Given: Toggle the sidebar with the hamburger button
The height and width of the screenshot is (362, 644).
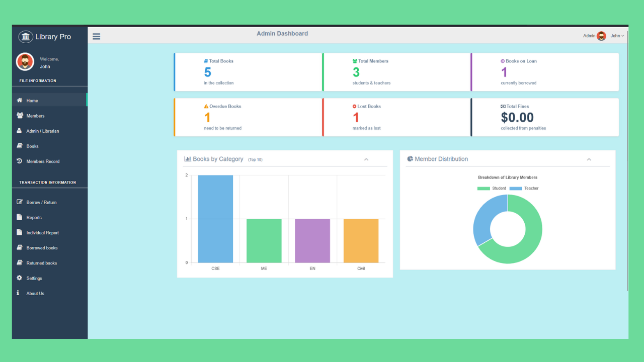Looking at the screenshot, I should click(x=96, y=36).
